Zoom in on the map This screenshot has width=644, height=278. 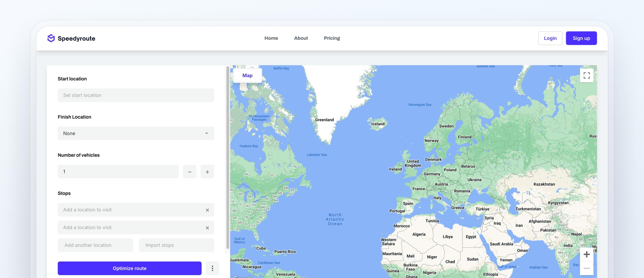(586, 254)
